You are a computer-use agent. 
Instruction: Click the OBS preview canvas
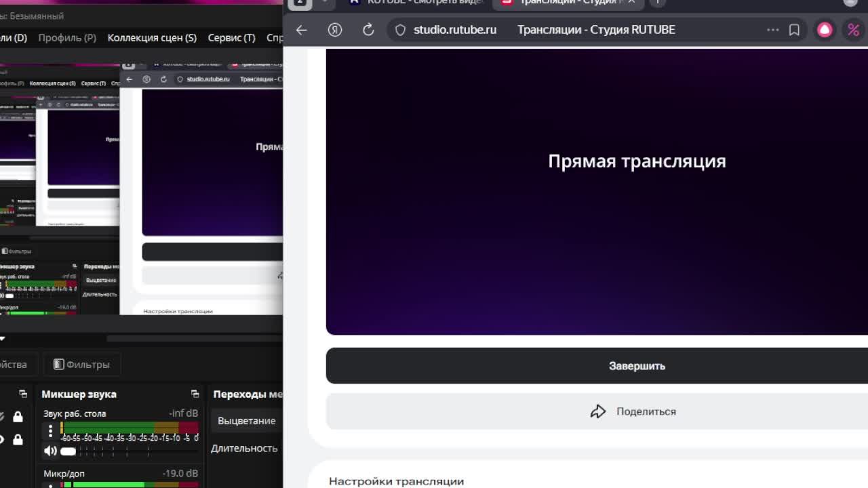tap(141, 189)
